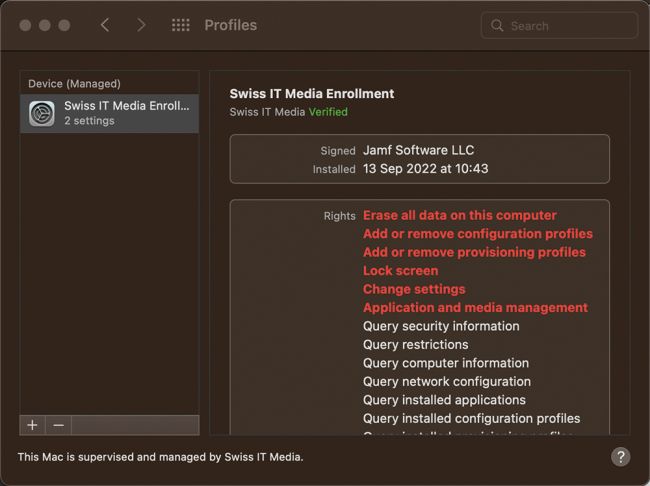Click the Installed label
The height and width of the screenshot is (486, 650).
coord(334,169)
